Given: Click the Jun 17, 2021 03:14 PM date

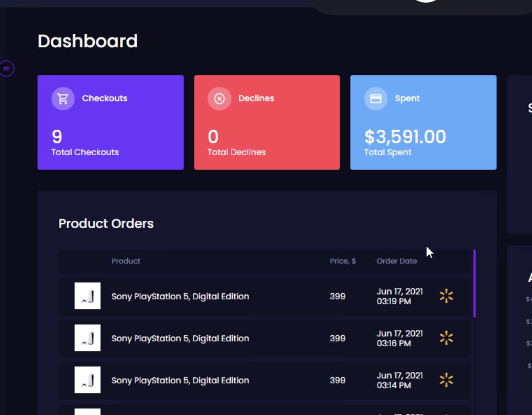Looking at the screenshot, I should (x=400, y=380).
